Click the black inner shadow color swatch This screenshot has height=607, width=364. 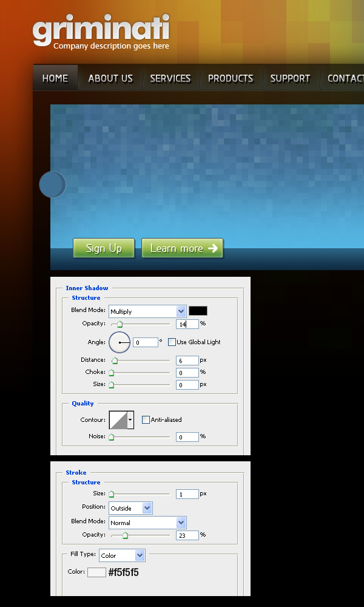(x=198, y=311)
